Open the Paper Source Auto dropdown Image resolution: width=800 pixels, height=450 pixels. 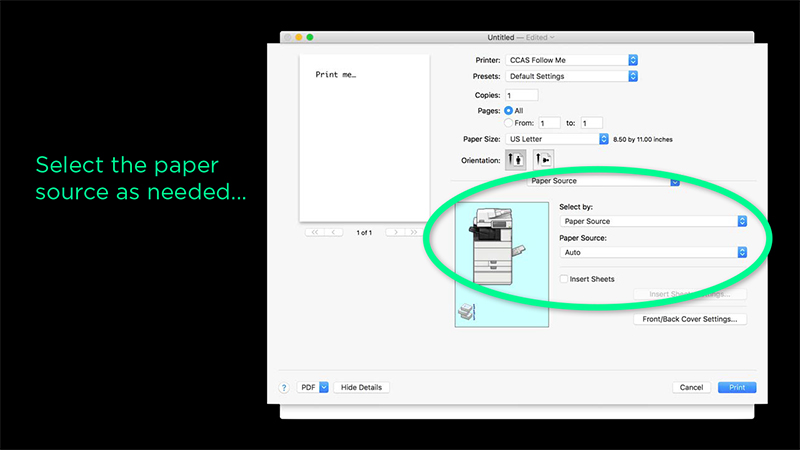coord(654,253)
